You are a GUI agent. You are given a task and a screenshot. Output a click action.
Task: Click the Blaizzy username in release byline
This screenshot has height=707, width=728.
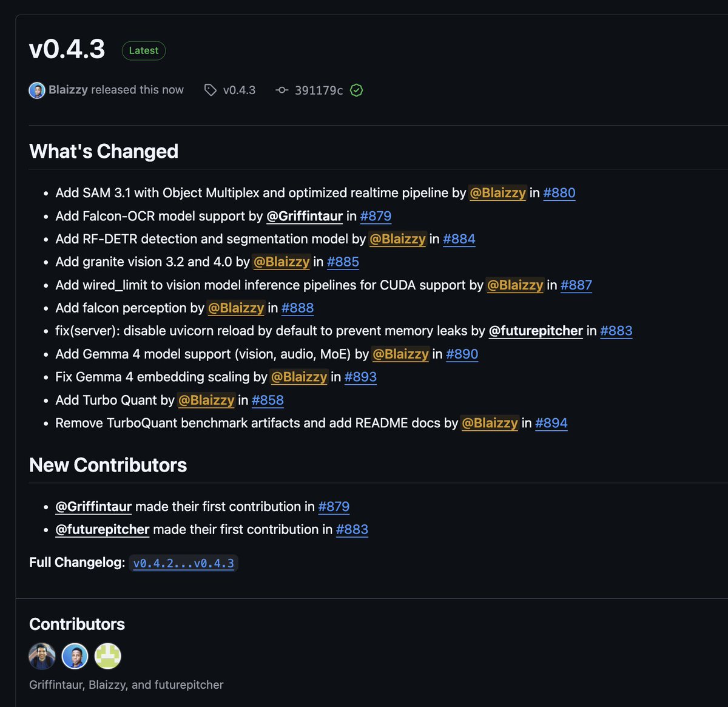click(x=69, y=89)
